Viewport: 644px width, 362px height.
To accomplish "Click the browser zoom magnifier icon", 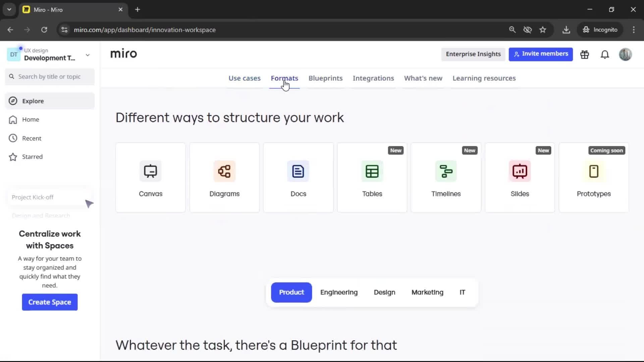I will tap(512, 29).
